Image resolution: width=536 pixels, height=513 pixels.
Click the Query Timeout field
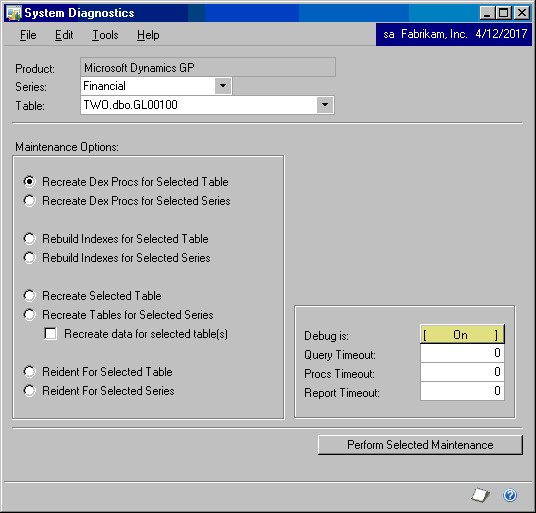tap(462, 353)
